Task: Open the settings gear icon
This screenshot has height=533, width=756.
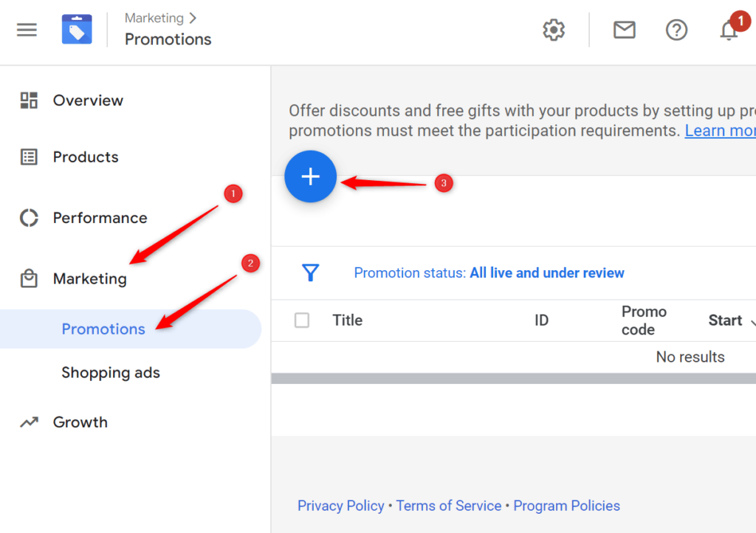Action: tap(553, 30)
